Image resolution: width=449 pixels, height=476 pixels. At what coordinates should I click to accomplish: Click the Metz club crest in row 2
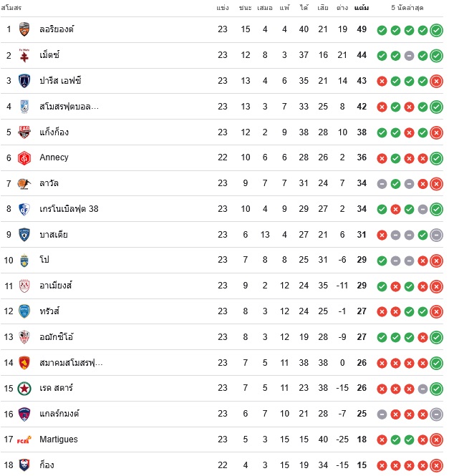(x=24, y=55)
